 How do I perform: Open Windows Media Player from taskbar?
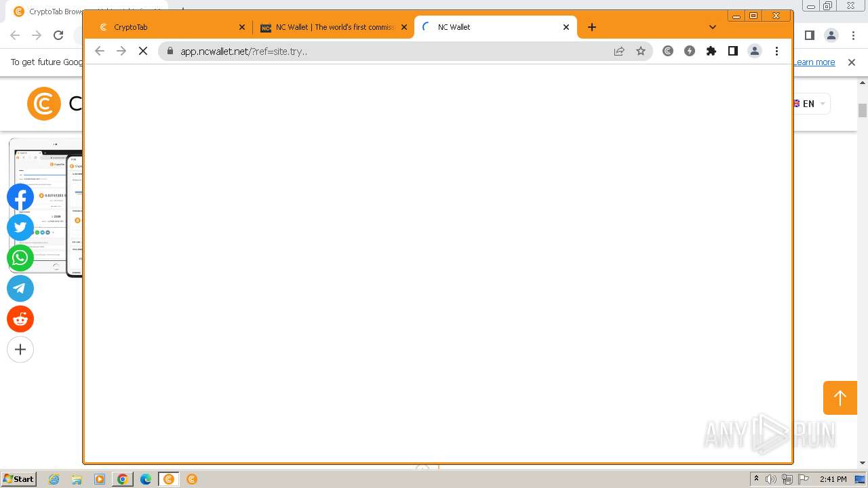(x=100, y=479)
